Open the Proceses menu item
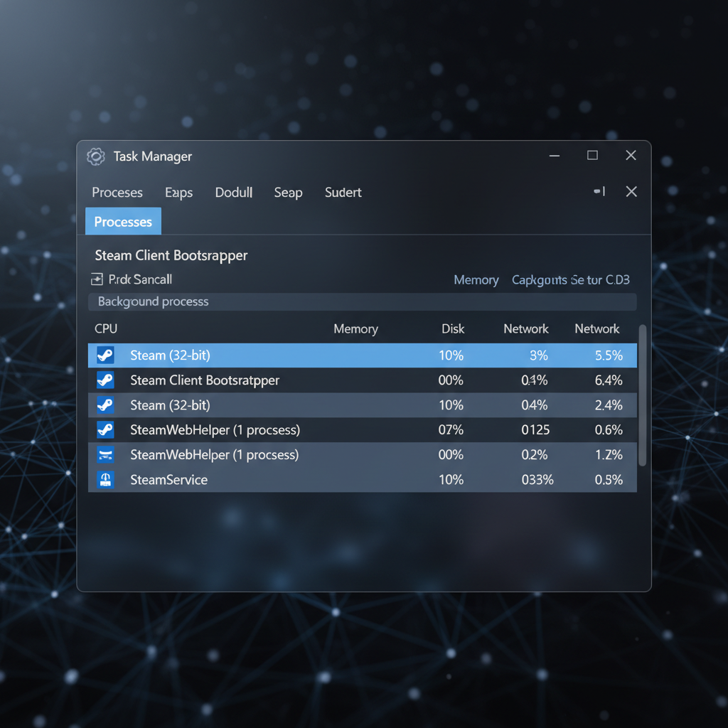This screenshot has height=728, width=728. coord(117,192)
